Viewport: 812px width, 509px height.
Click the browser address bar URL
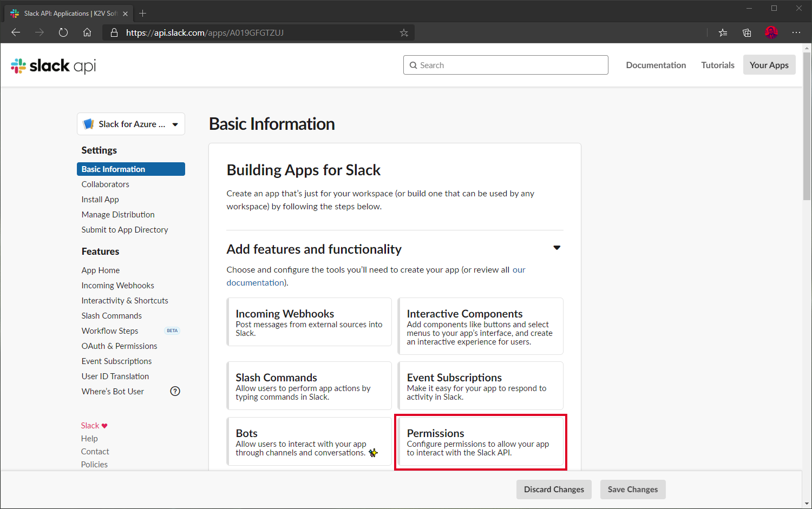(205, 32)
